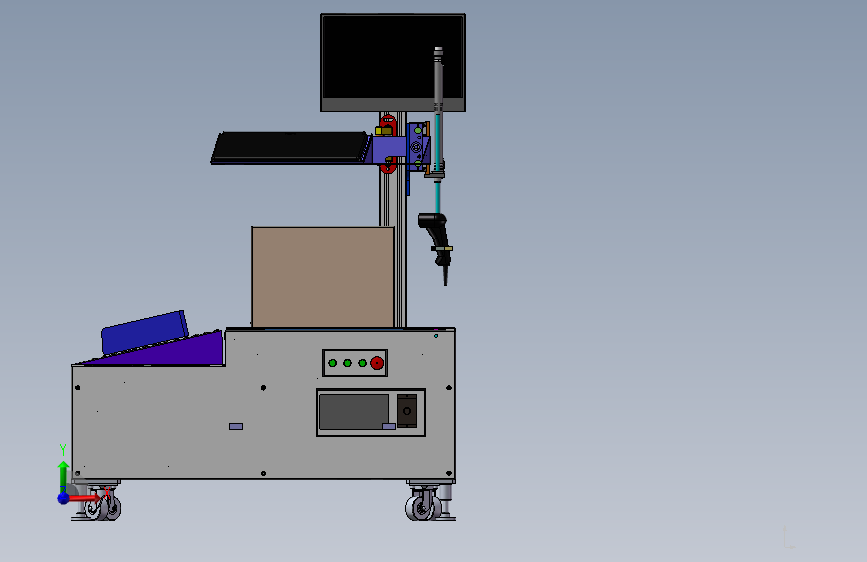Click the green Y axis arrow

[x=63, y=477]
